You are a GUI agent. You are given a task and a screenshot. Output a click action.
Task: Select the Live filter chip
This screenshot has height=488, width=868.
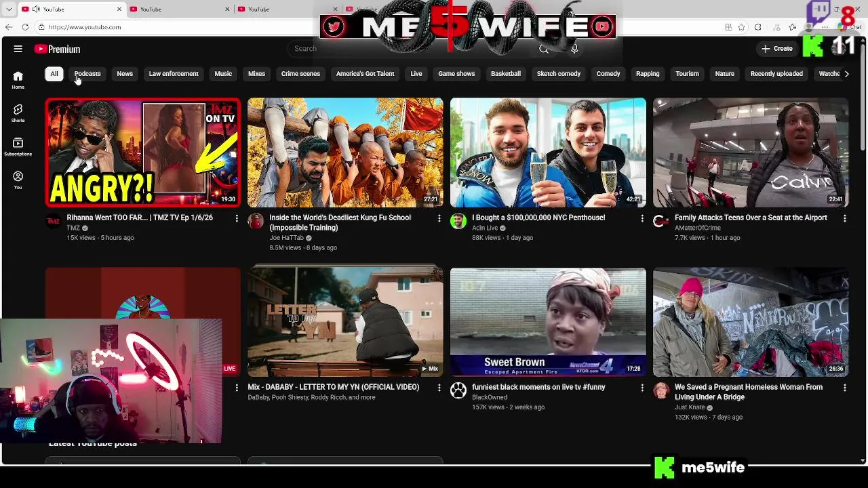coord(416,74)
